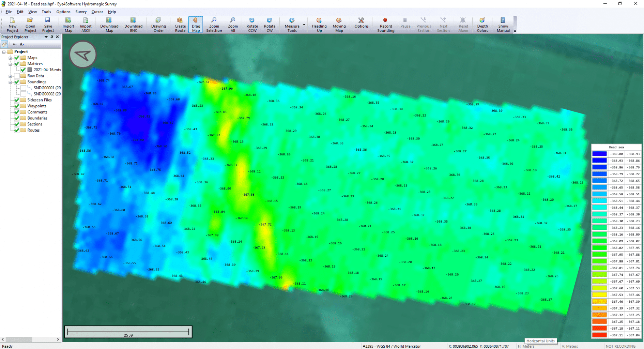Enable Moving Map mode
This screenshot has height=349, width=644.
click(339, 25)
